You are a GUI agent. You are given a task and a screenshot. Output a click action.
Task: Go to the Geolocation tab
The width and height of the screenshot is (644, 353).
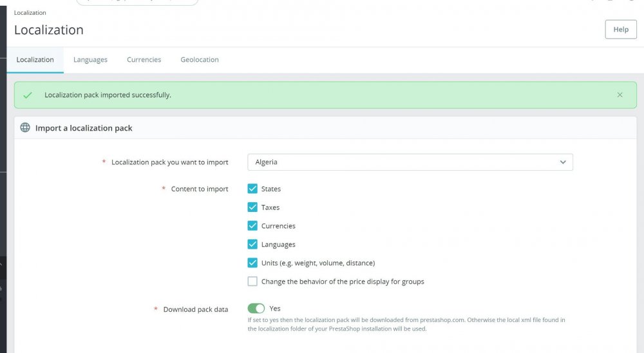tap(199, 60)
